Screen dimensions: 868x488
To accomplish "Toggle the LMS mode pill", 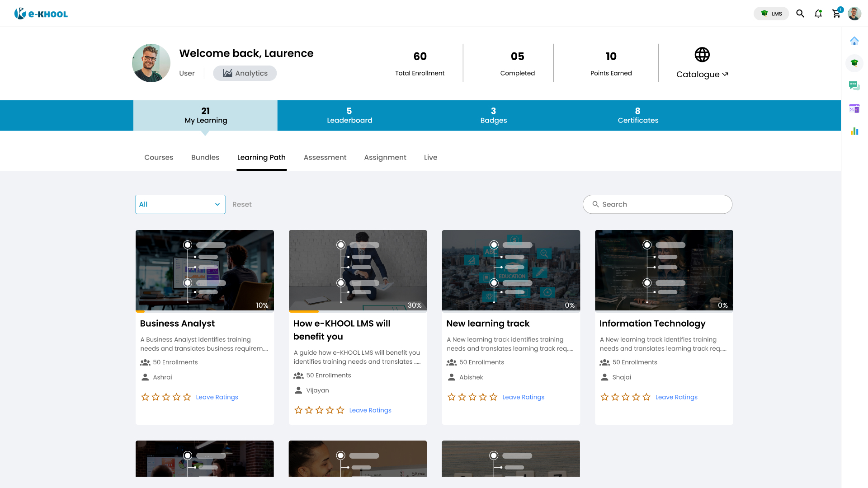I will [x=771, y=14].
